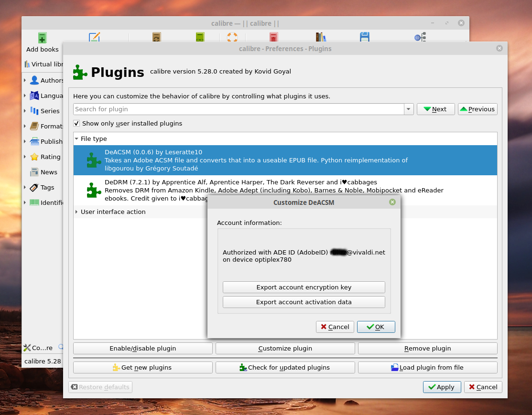This screenshot has height=415, width=532.
Task: Click the Series bars icon in sidebar
Action: point(34,111)
